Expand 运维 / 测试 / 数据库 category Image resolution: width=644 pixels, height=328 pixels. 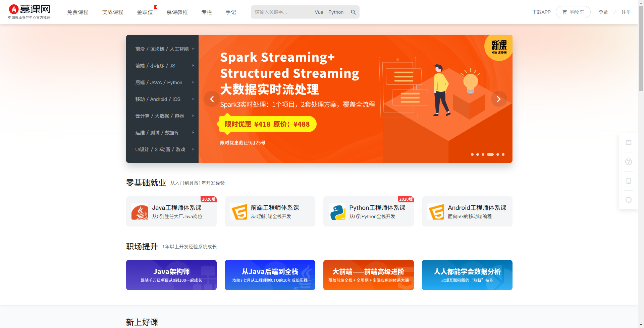[162, 133]
